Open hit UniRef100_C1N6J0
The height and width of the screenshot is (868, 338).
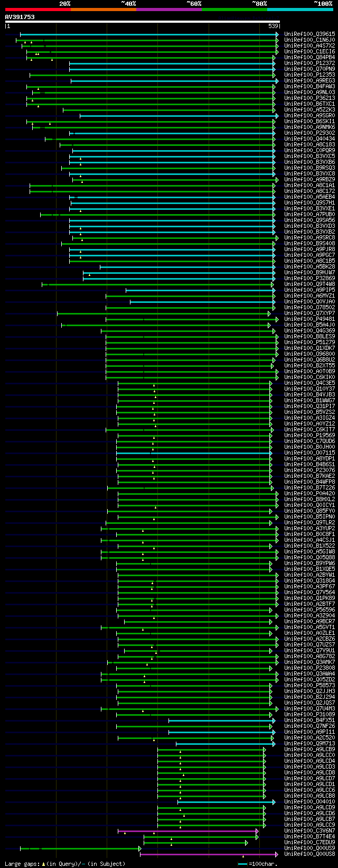(309, 40)
